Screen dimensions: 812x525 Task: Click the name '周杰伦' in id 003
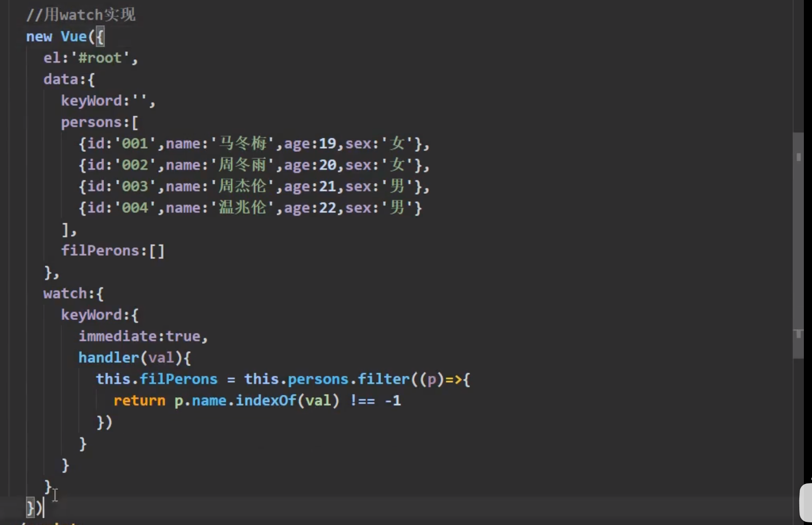point(243,186)
